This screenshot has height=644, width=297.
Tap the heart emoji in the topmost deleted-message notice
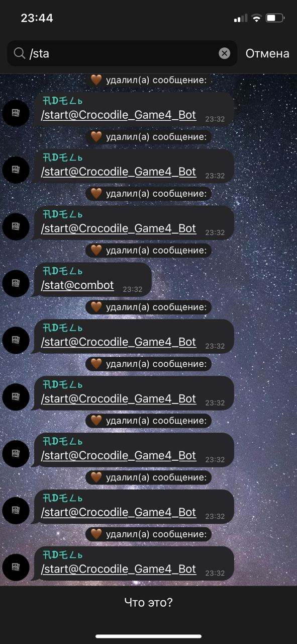point(96,80)
